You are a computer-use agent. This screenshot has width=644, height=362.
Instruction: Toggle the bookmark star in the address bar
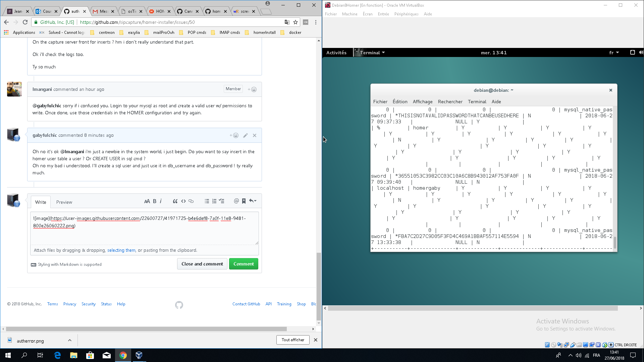[x=296, y=22]
